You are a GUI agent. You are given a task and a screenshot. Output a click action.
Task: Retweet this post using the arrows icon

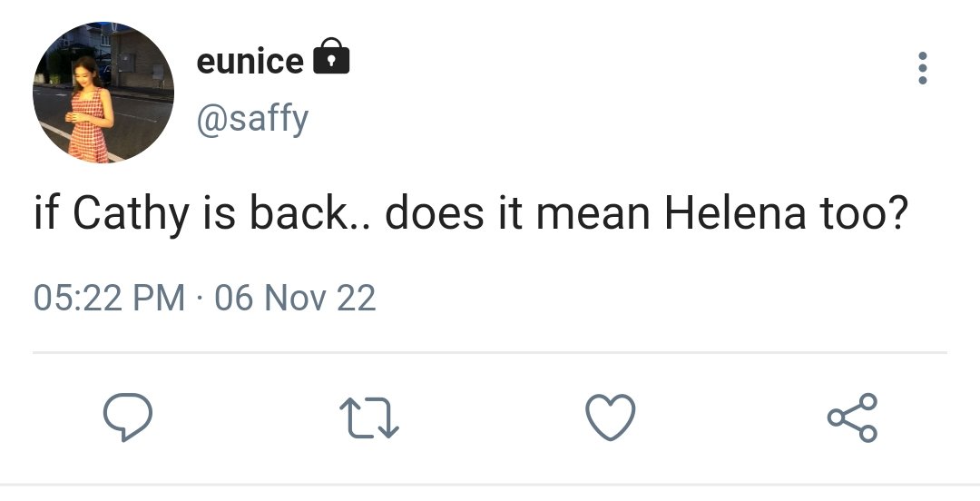pos(368,417)
